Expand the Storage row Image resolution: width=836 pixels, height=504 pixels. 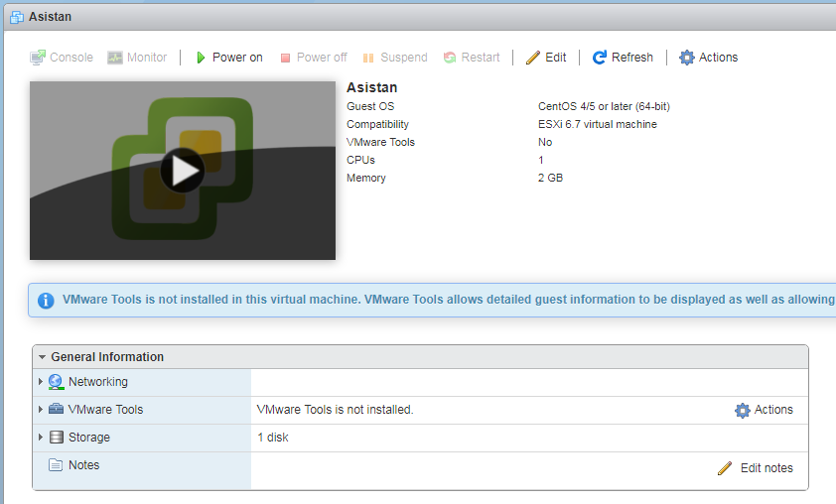[41, 438]
